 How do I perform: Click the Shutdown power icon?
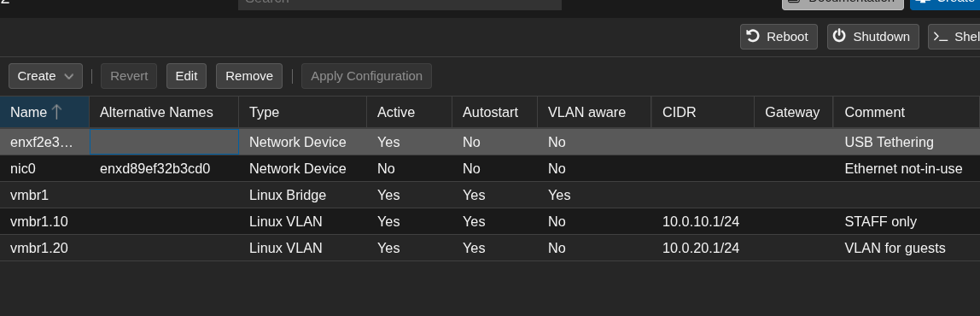click(839, 36)
